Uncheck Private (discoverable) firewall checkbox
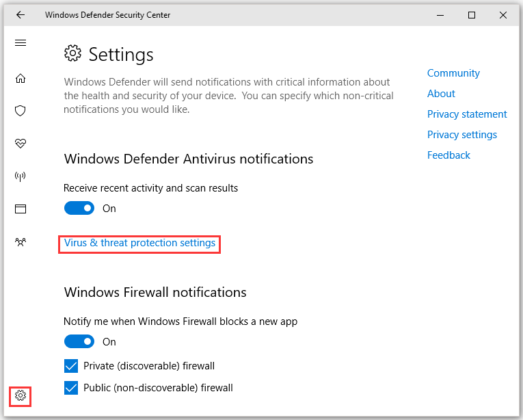 pyautogui.click(x=71, y=366)
